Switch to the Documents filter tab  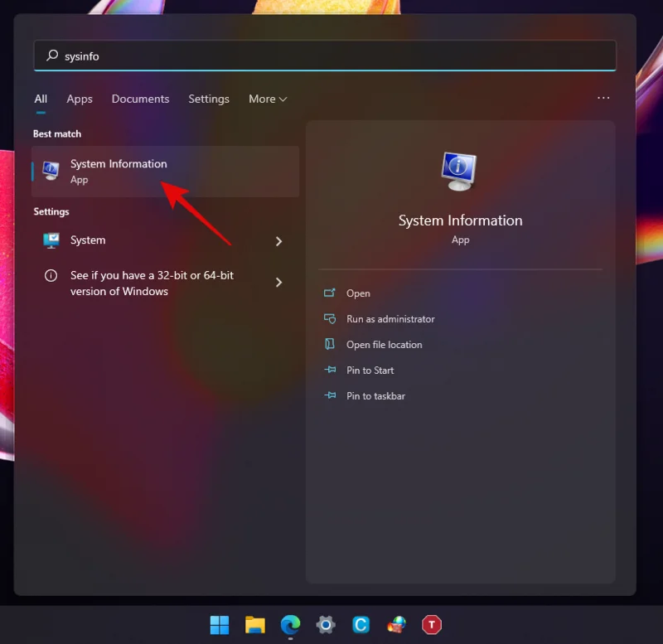pyautogui.click(x=140, y=99)
